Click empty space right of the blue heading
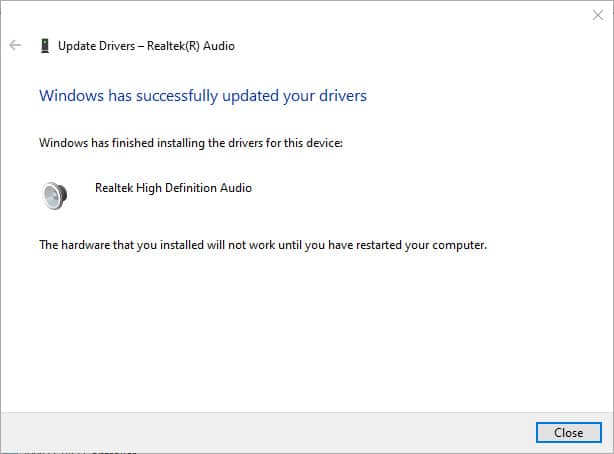 [x=480, y=96]
